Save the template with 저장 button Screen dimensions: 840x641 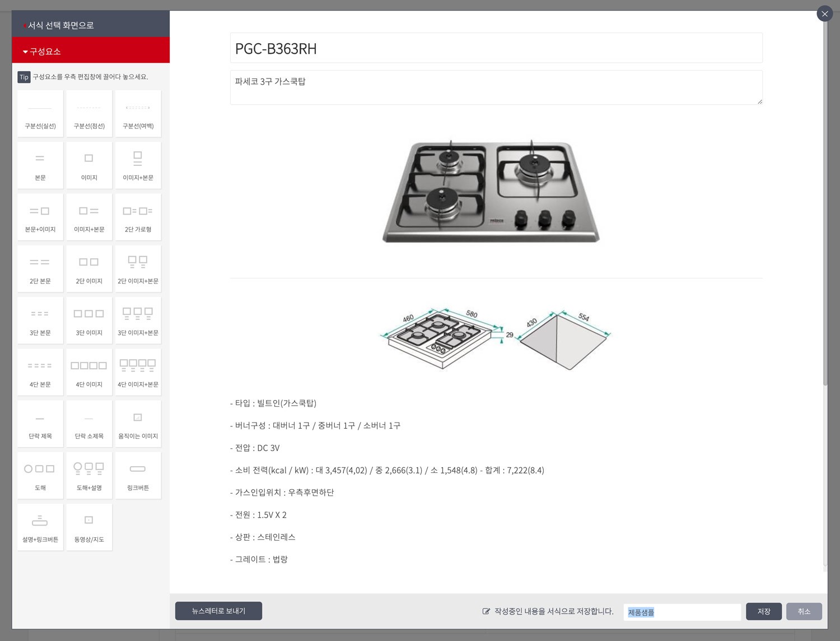764,611
